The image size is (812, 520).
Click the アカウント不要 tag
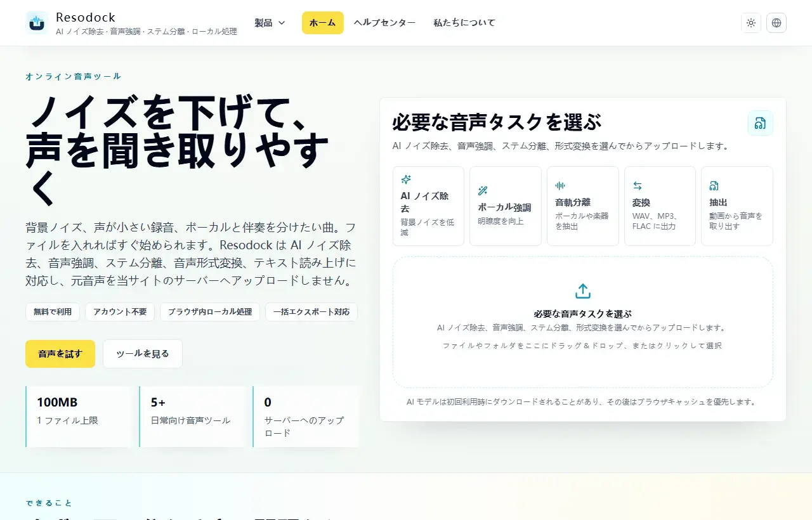[120, 312]
